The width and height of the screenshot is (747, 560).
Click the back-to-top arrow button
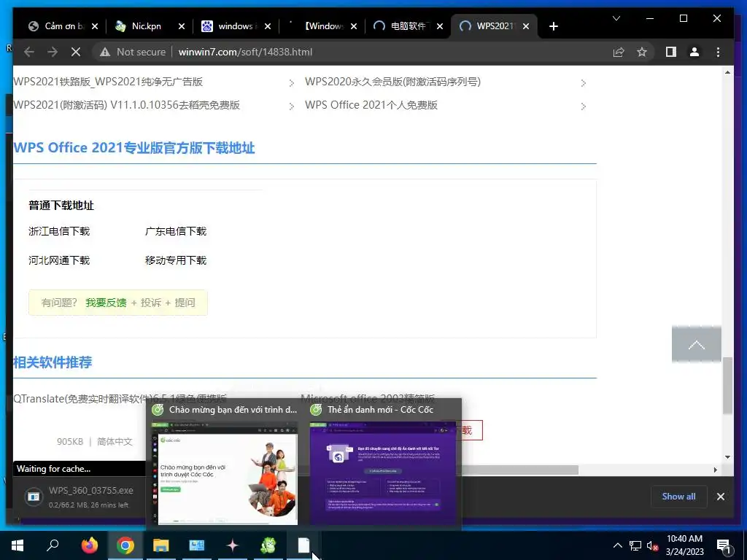(696, 344)
